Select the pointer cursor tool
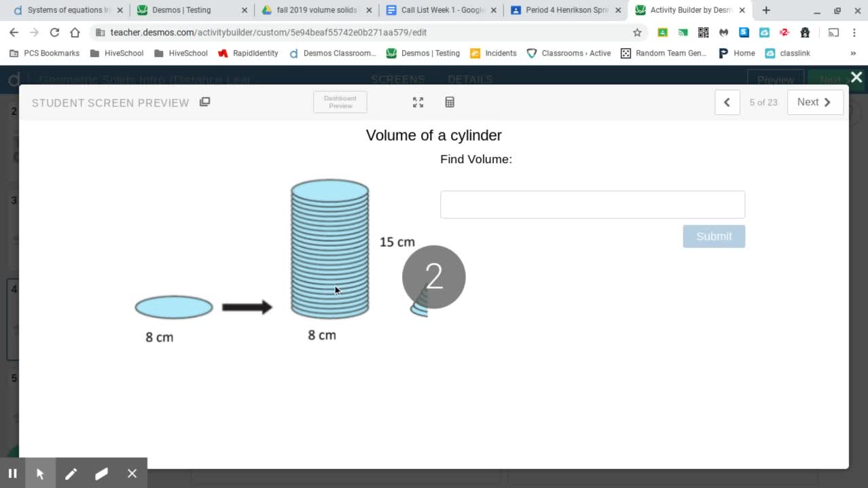The image size is (868, 488). (40, 474)
